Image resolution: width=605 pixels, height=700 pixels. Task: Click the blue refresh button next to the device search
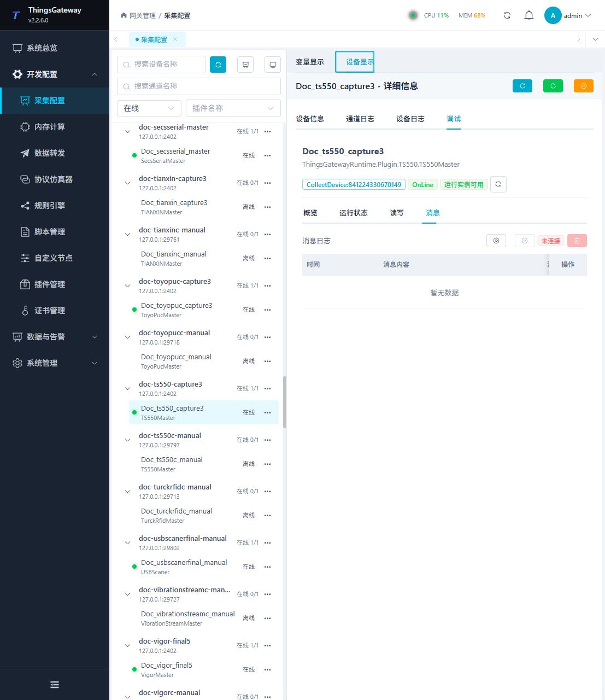coord(218,65)
